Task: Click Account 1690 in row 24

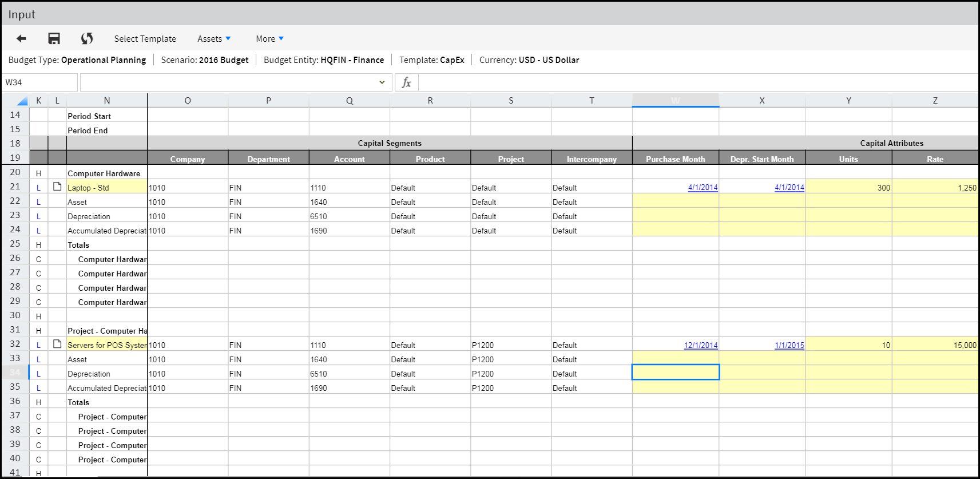Action: coord(350,230)
